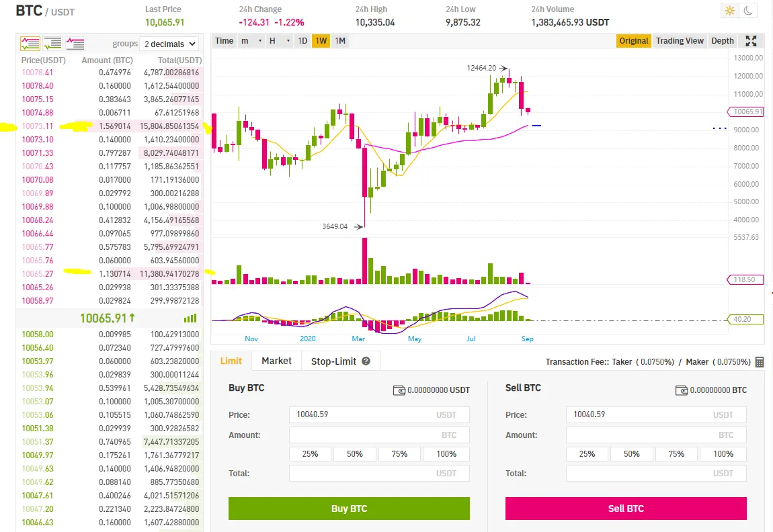Viewport: 773px width, 532px height.
Task: Switch to dark theme moon icon
Action: pyautogui.click(x=748, y=11)
